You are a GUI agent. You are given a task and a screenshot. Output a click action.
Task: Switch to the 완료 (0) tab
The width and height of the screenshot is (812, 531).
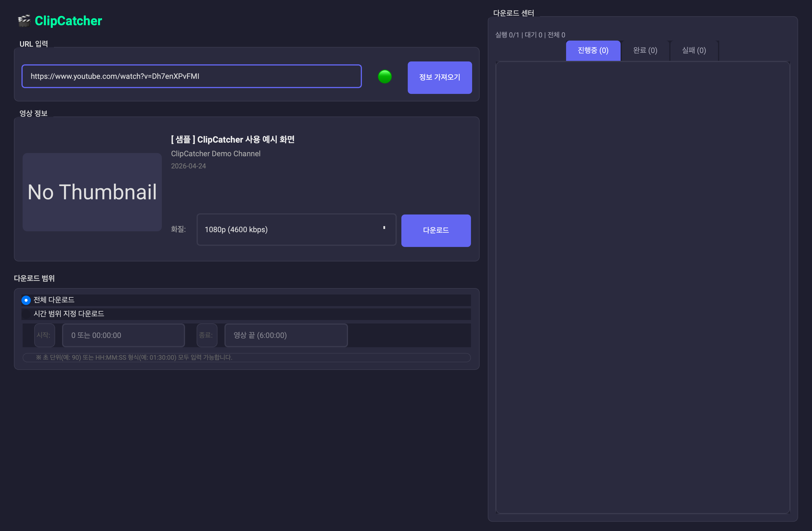pos(645,50)
